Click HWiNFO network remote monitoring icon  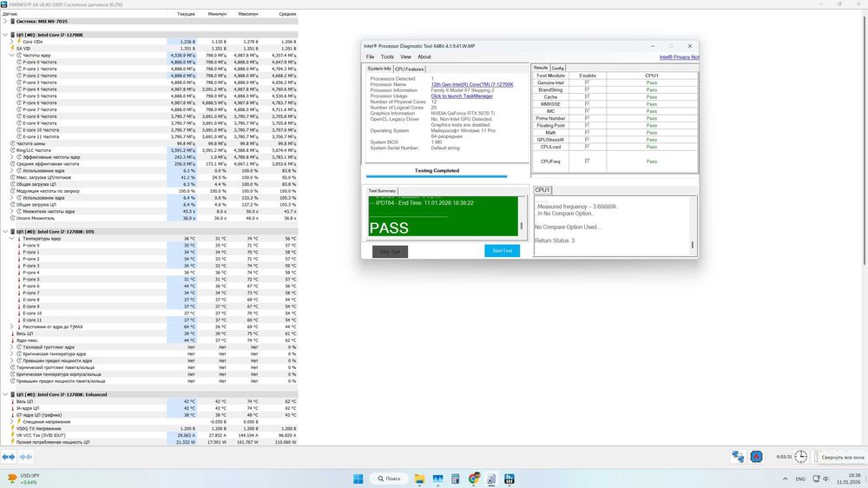(738, 457)
